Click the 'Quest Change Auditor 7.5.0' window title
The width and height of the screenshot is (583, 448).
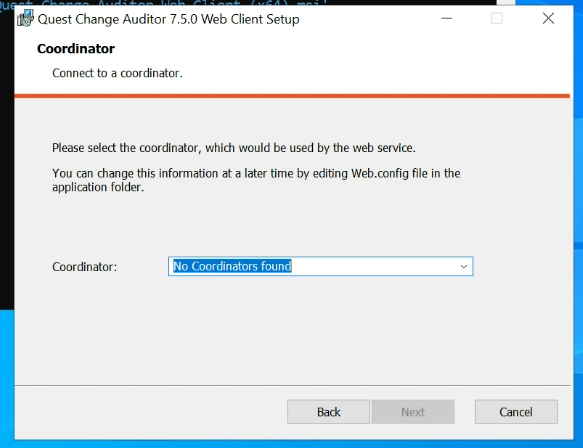tap(168, 19)
